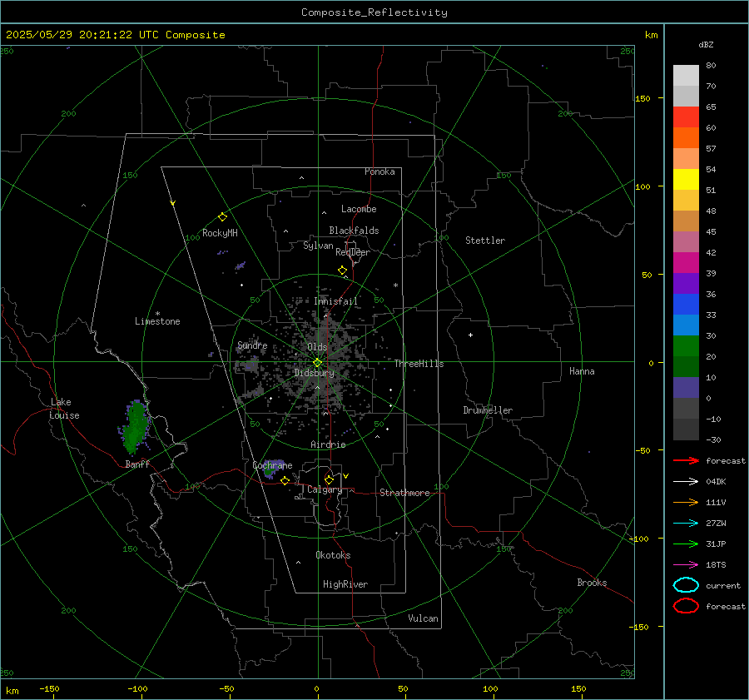Click the yellow diamond marker near RockyMH
Image resolution: width=749 pixels, height=700 pixels.
click(222, 217)
